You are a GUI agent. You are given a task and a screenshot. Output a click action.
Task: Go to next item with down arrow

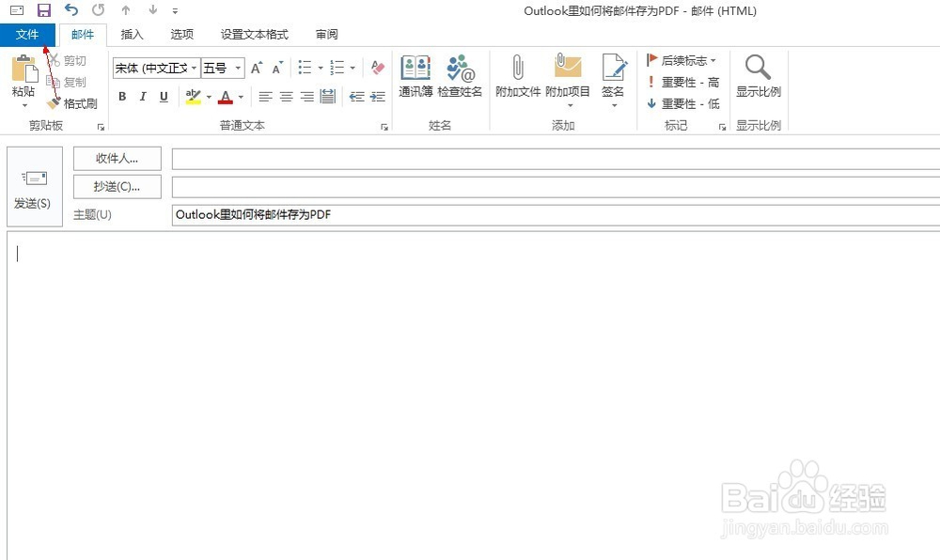(153, 9)
